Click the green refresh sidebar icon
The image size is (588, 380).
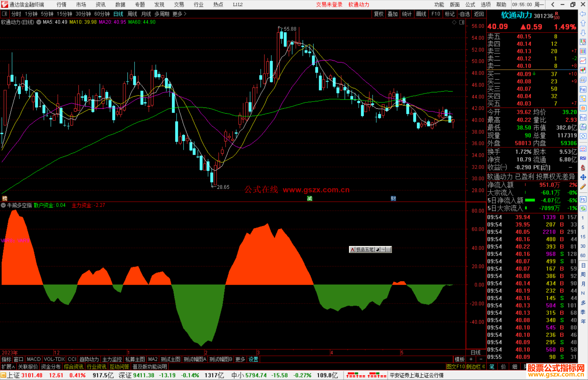(583, 209)
